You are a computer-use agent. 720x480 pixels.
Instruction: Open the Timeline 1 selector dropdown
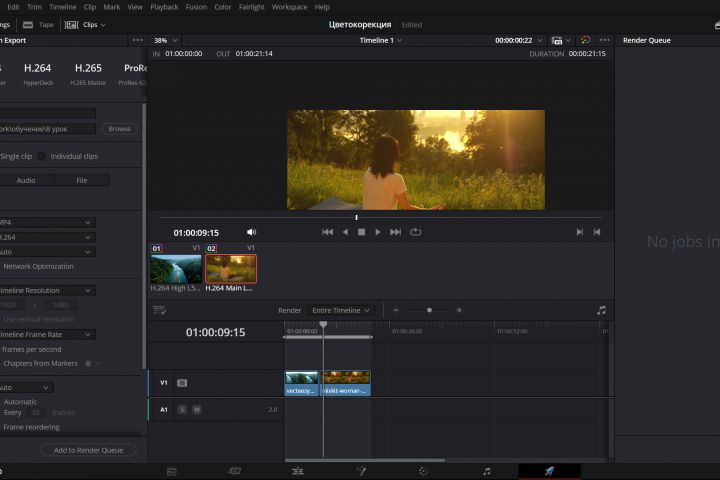point(381,40)
